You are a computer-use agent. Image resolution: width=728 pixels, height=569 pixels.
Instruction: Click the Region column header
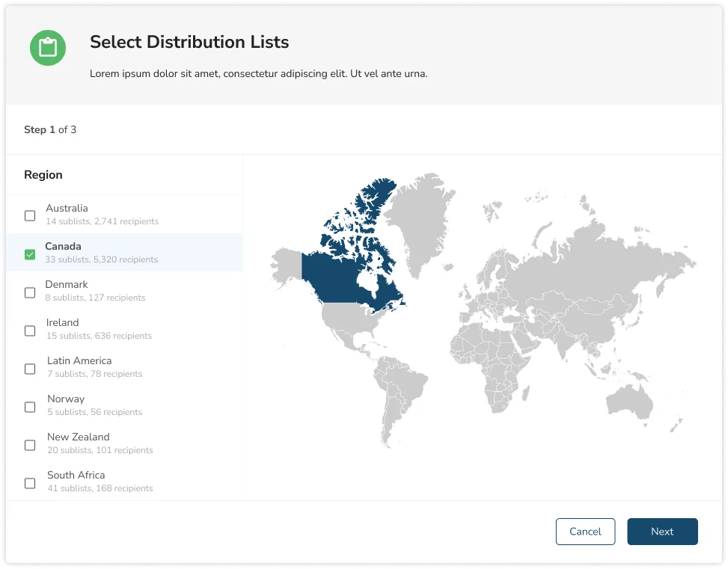tap(43, 174)
